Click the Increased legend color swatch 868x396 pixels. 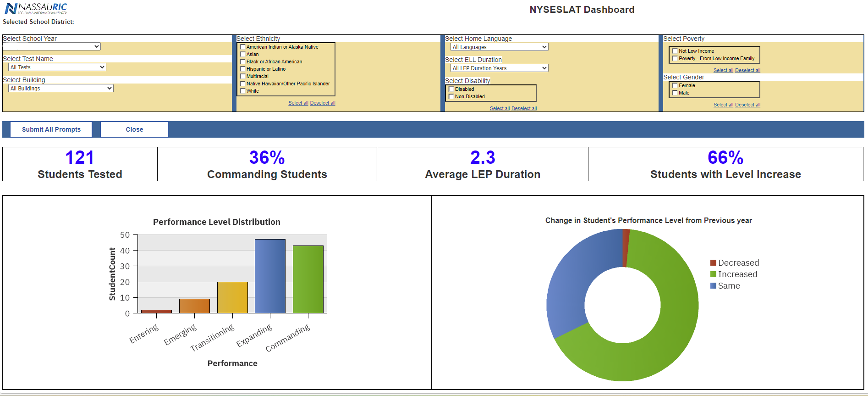[x=713, y=274]
